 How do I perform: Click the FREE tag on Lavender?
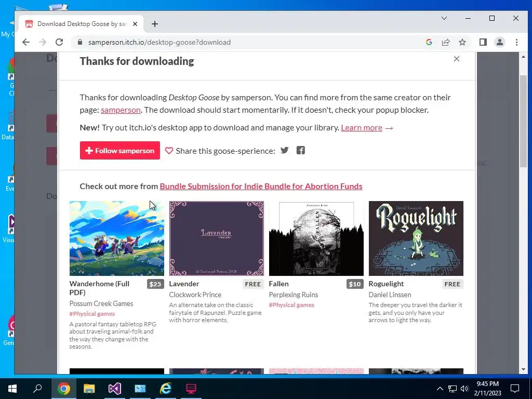(253, 284)
